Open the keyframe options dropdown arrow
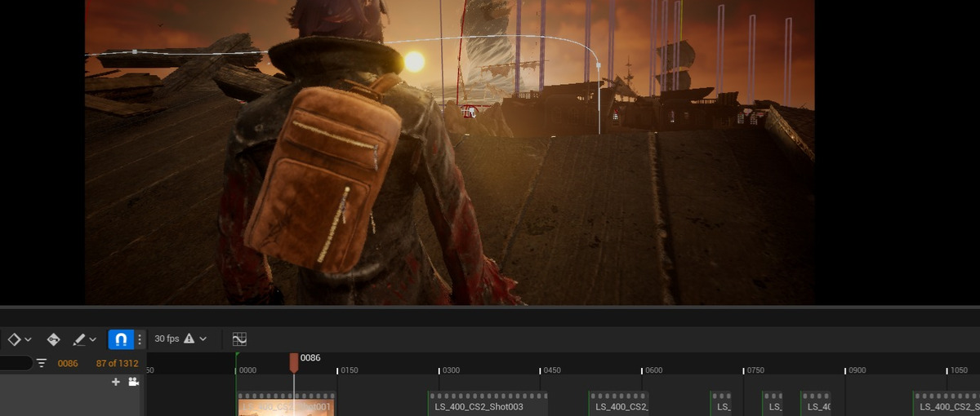This screenshot has width=980, height=416. point(29,339)
